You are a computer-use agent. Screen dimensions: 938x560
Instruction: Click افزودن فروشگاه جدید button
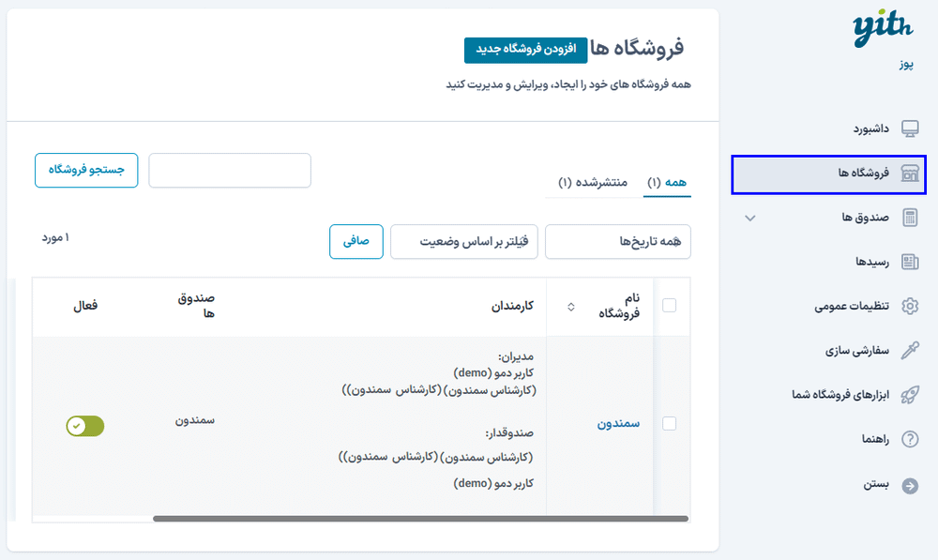tap(526, 50)
